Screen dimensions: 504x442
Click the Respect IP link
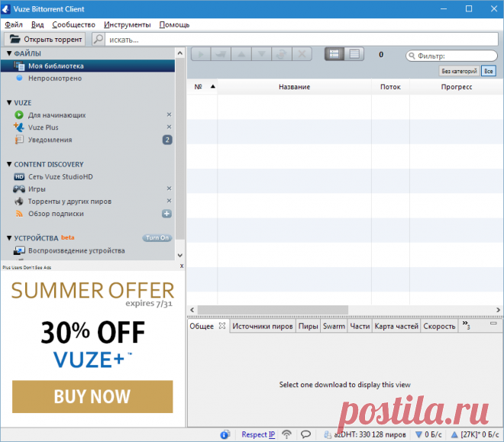tap(258, 434)
